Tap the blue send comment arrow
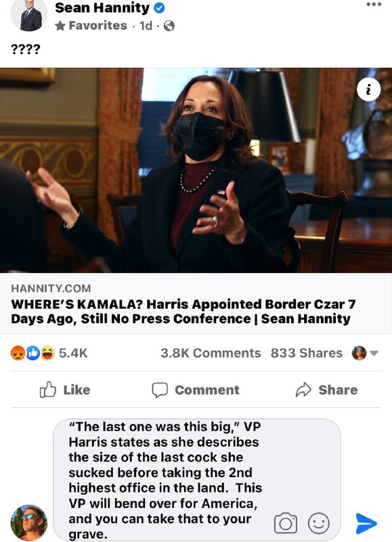 pyautogui.click(x=366, y=523)
